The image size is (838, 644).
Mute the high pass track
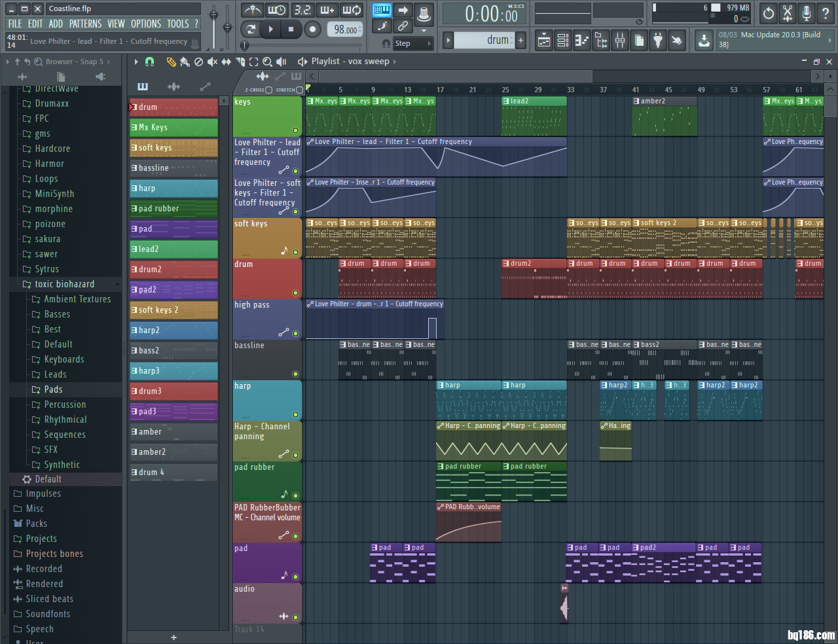(295, 334)
